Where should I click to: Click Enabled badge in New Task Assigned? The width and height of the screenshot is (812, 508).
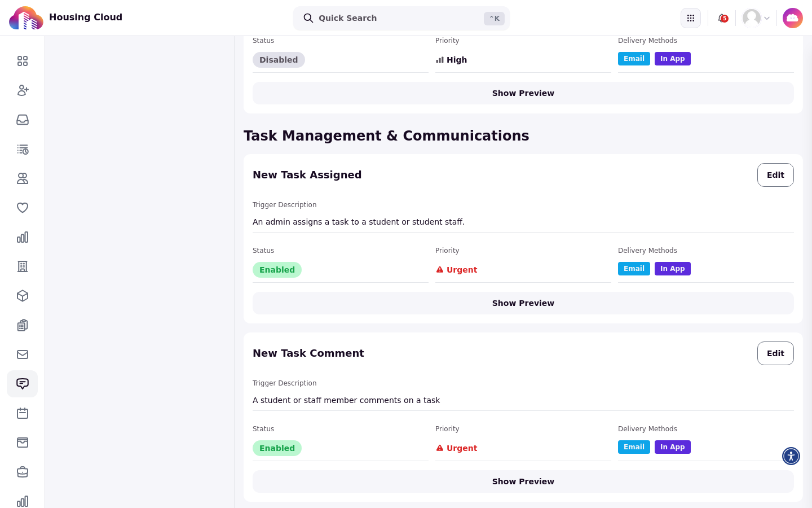[x=277, y=270]
